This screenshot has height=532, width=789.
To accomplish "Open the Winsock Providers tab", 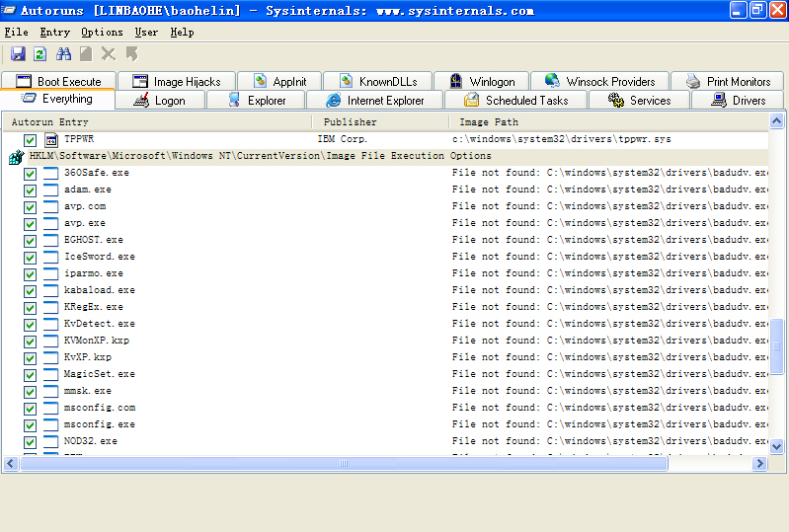I will (x=599, y=82).
